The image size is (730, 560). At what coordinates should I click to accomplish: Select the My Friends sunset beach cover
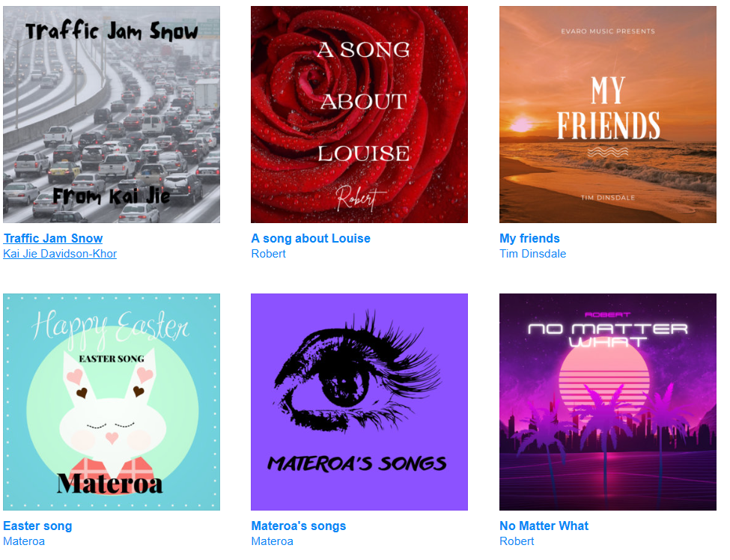coord(607,115)
